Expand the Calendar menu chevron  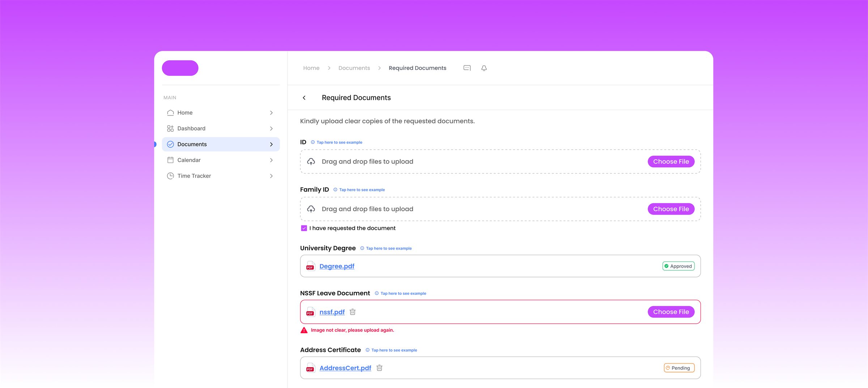[271, 160]
